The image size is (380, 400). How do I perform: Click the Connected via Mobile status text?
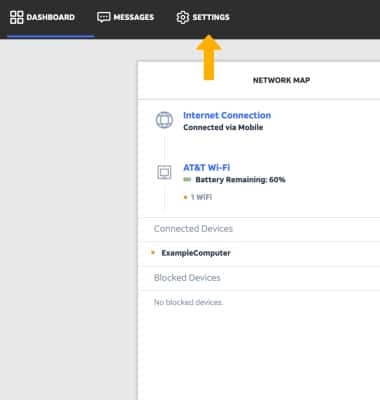pyautogui.click(x=223, y=127)
